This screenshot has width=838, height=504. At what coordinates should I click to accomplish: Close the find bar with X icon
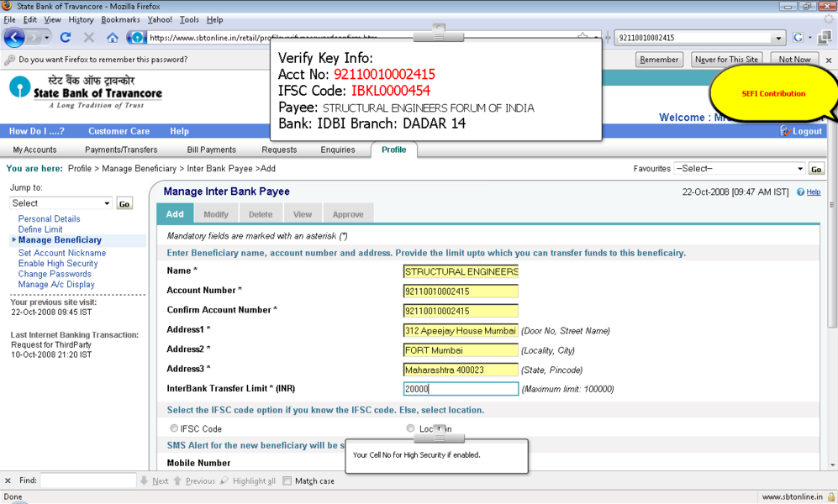tap(8, 481)
